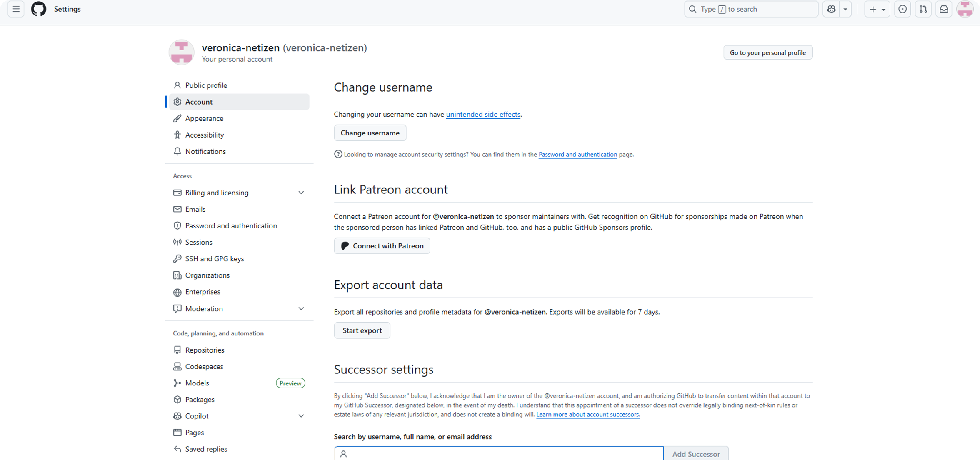The height and width of the screenshot is (460, 980).
Task: Follow the Password and authentication link
Action: point(578,154)
